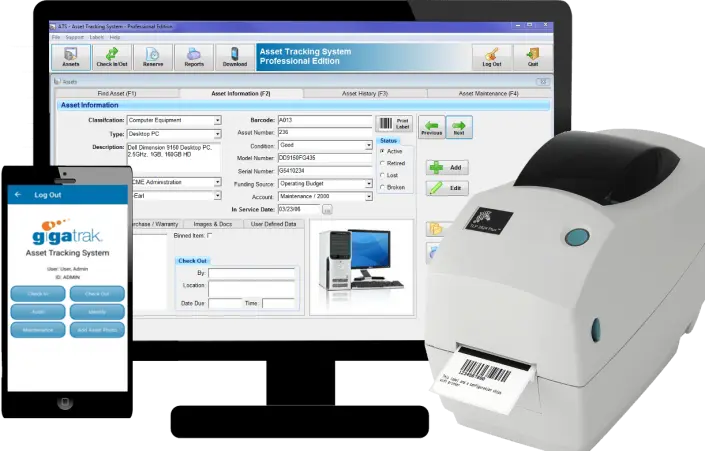The image size is (705, 451).
Task: Tap Check Out button on phone
Action: tap(97, 294)
